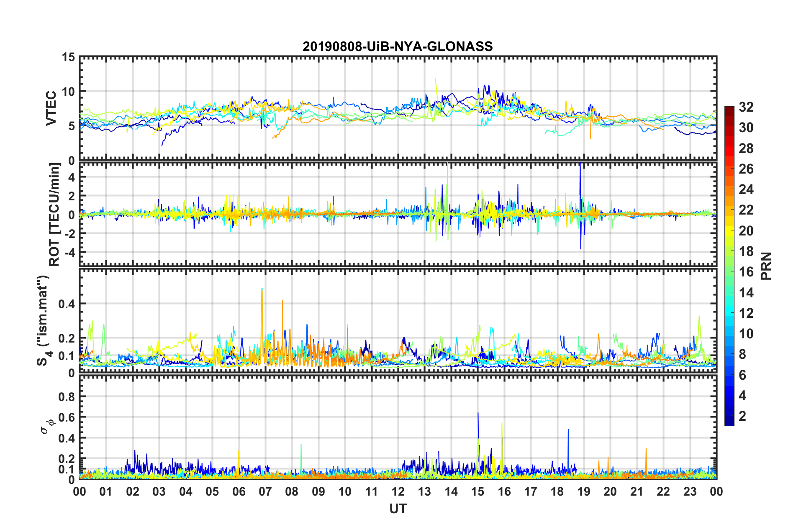
Task: Click the sigma phi axis label
Action: point(47,426)
